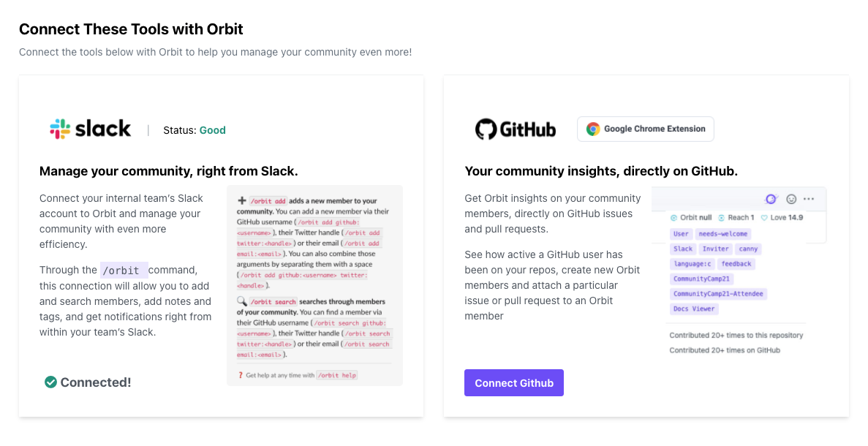Click the red question mark help icon
This screenshot has width=868, height=446.
click(241, 375)
